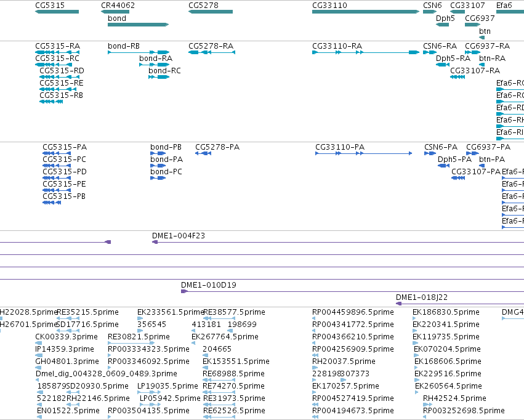The height and width of the screenshot is (420, 524).
Task: Click the CR44062 gene label
Action: click(118, 6)
